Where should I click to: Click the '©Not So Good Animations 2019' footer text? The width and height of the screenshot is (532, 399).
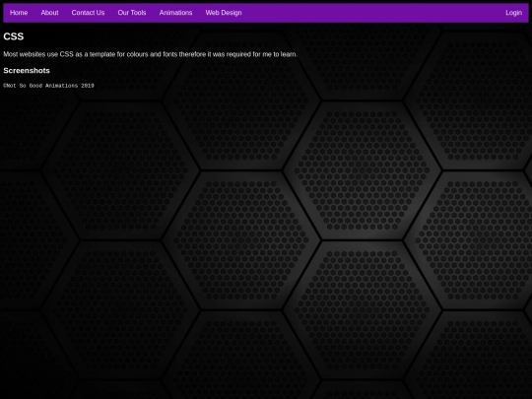(48, 86)
